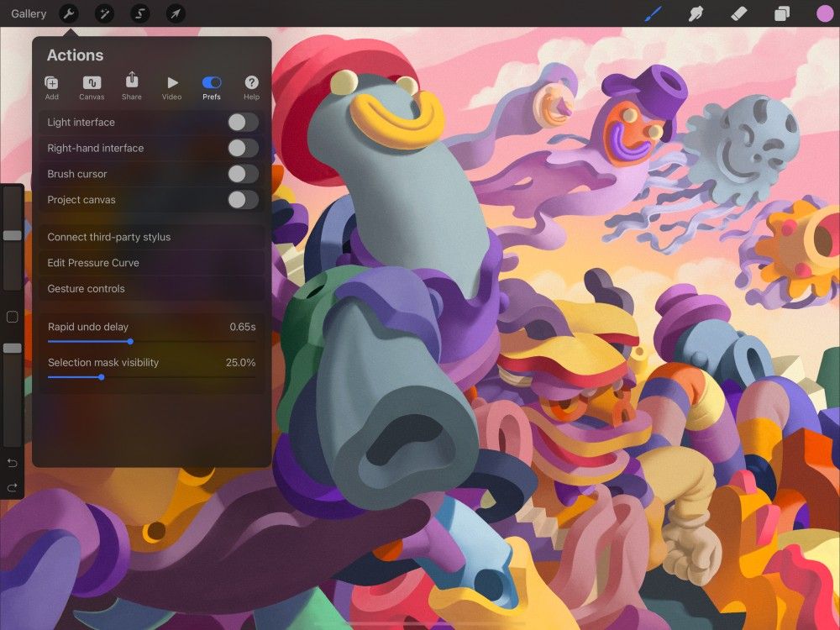Open the Actions wrench menu
Viewport: 840px width, 630px height.
click(x=68, y=13)
